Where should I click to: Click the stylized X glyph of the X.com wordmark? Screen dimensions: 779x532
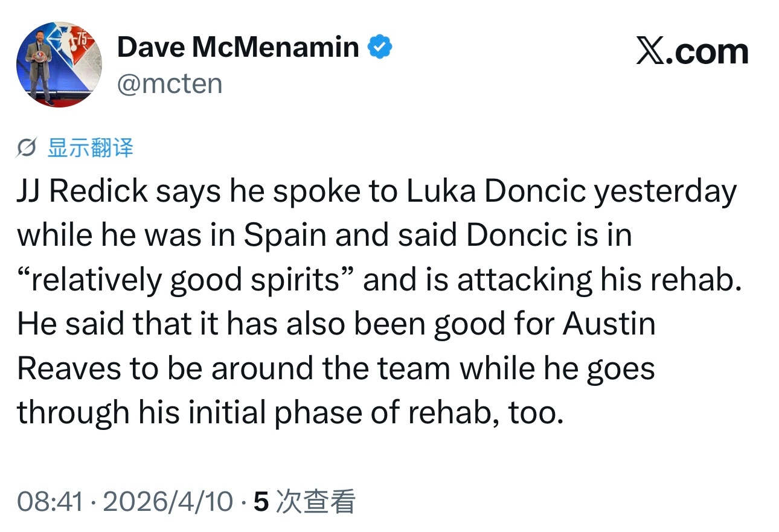click(650, 50)
